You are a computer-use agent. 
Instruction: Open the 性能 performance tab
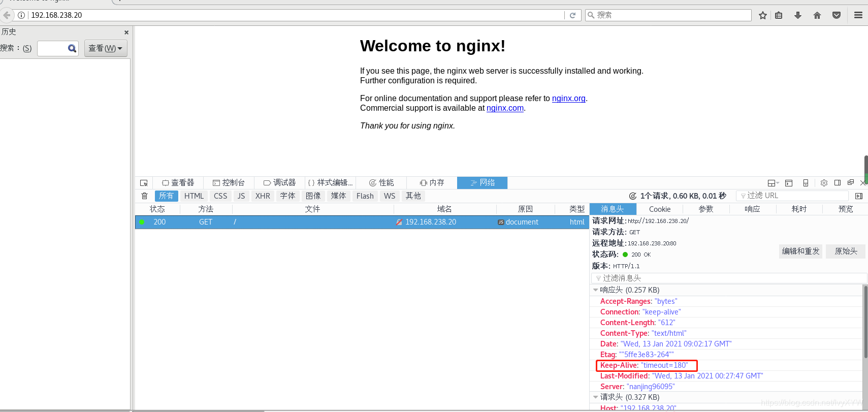(381, 183)
